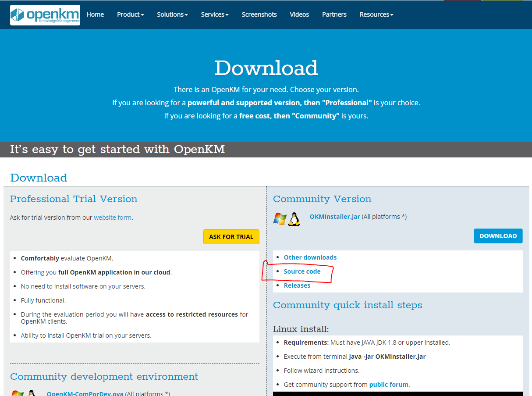Open the Partners page
This screenshot has height=396, width=532.
(x=334, y=14)
